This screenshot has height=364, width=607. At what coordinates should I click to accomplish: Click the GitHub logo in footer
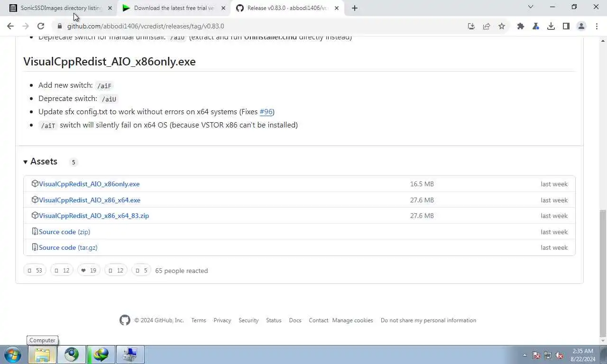click(x=125, y=320)
